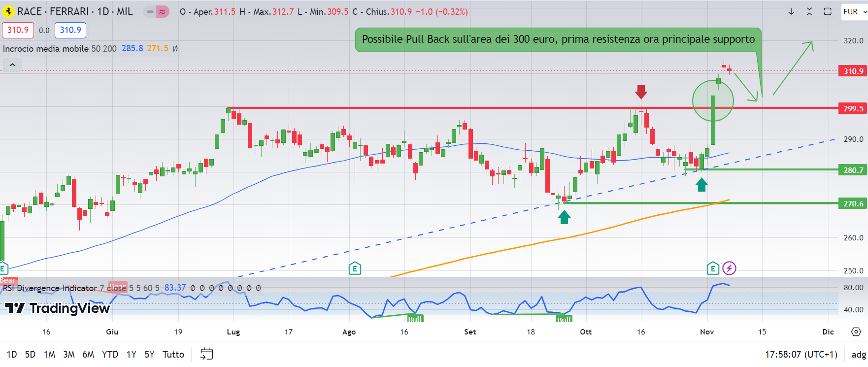Select the 6M time range
The width and height of the screenshot is (868, 367).
pos(88,354)
